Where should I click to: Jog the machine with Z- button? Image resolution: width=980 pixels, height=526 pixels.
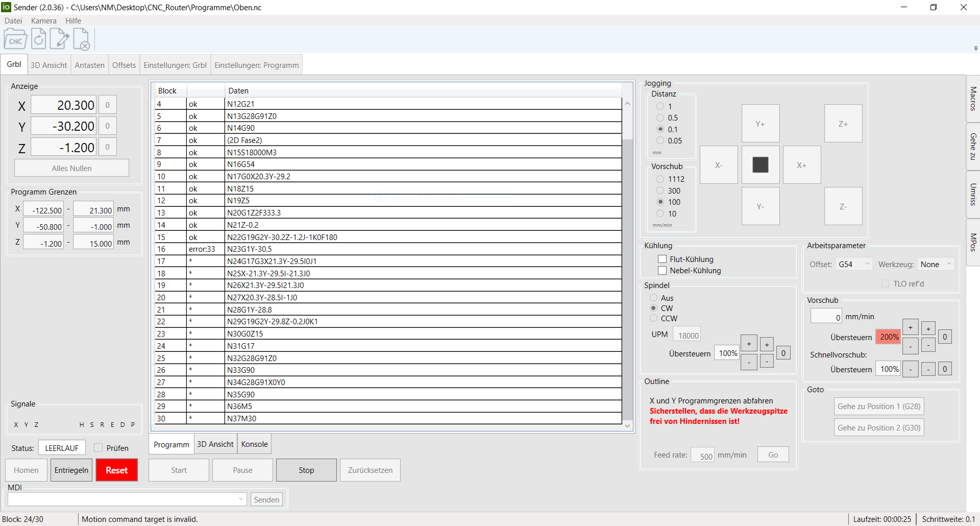tap(843, 206)
